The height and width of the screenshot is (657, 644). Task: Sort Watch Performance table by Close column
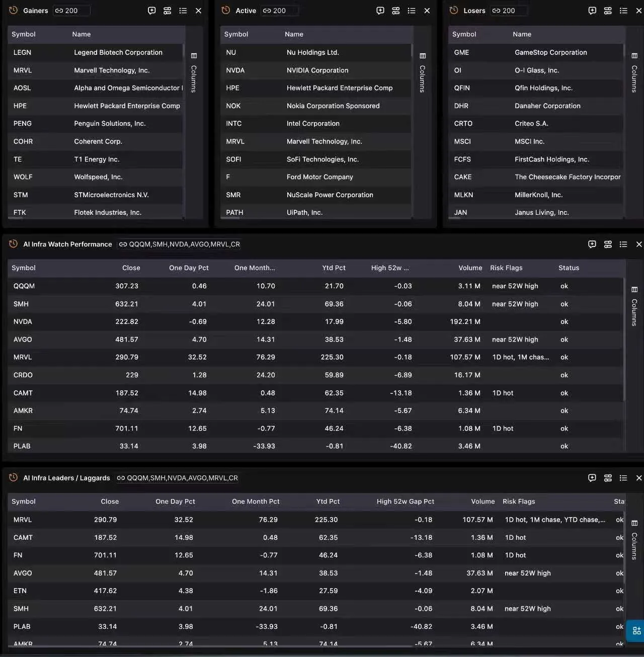(x=131, y=268)
